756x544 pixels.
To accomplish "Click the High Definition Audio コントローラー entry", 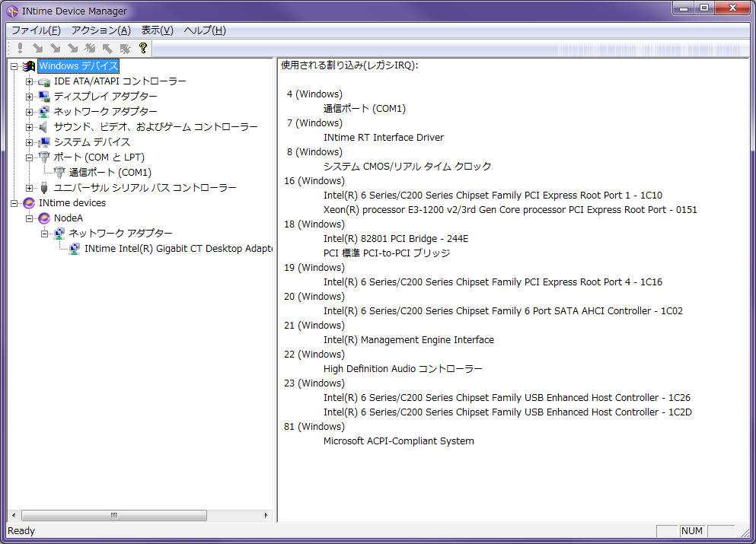I will (403, 368).
